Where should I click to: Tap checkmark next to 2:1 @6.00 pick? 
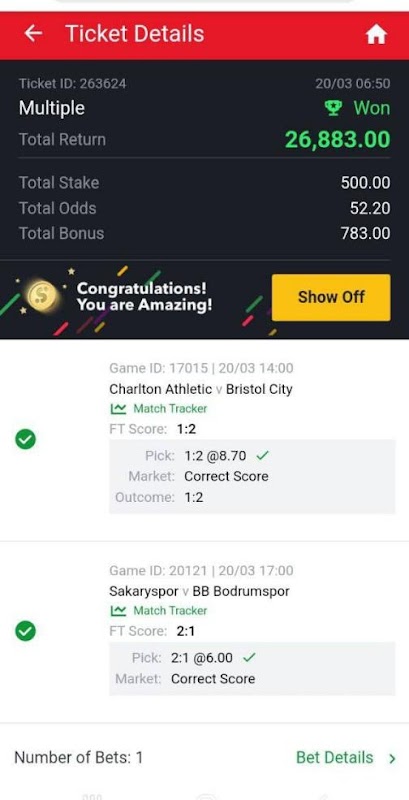click(249, 658)
